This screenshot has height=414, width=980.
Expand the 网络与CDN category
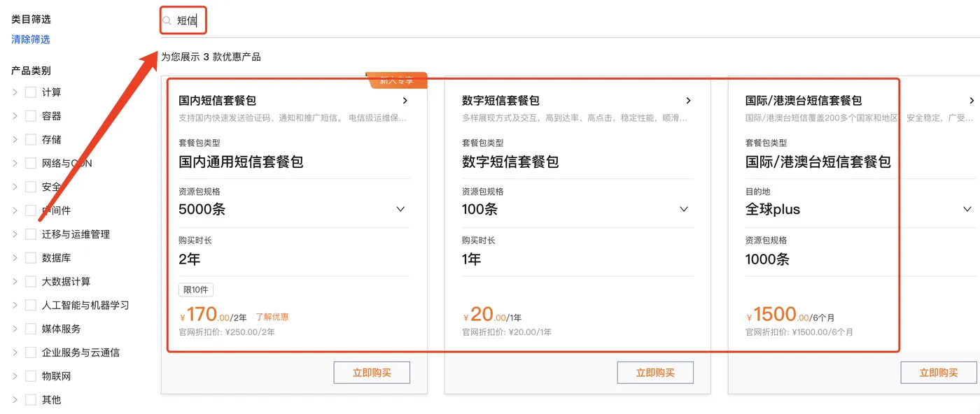15,163
